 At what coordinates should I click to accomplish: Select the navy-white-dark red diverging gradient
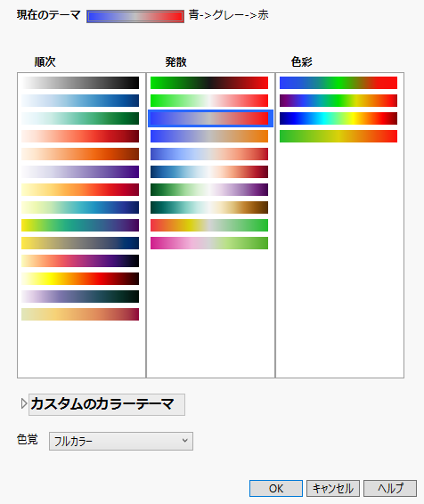point(209,172)
